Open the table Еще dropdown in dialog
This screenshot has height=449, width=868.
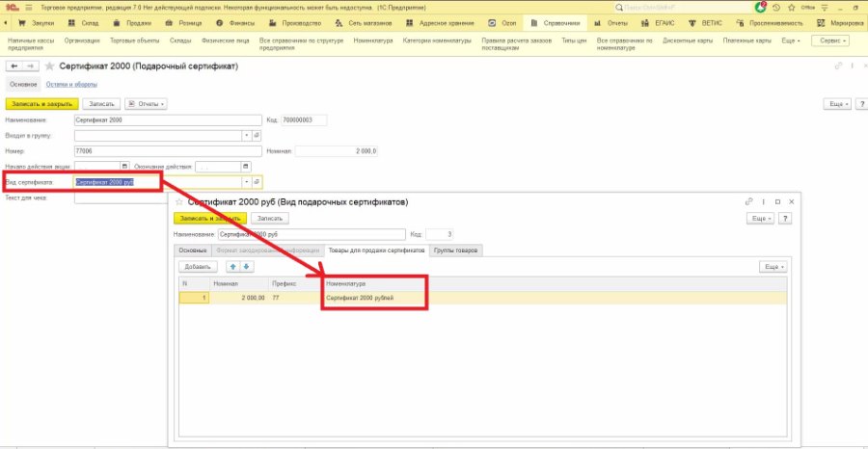point(773,267)
